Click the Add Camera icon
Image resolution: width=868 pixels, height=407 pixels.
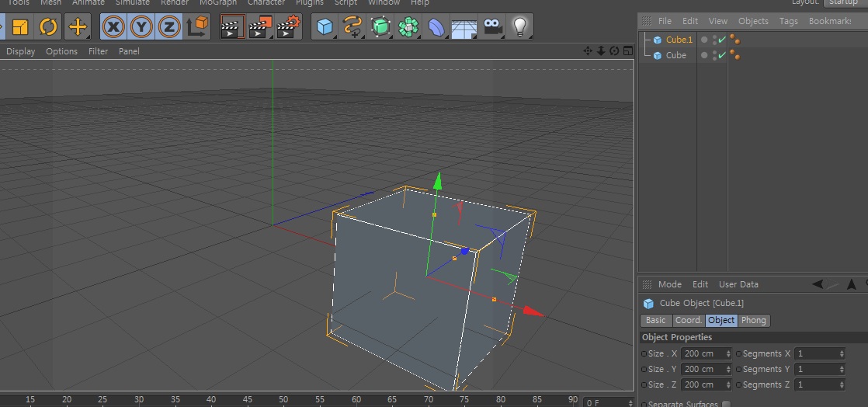(x=492, y=27)
